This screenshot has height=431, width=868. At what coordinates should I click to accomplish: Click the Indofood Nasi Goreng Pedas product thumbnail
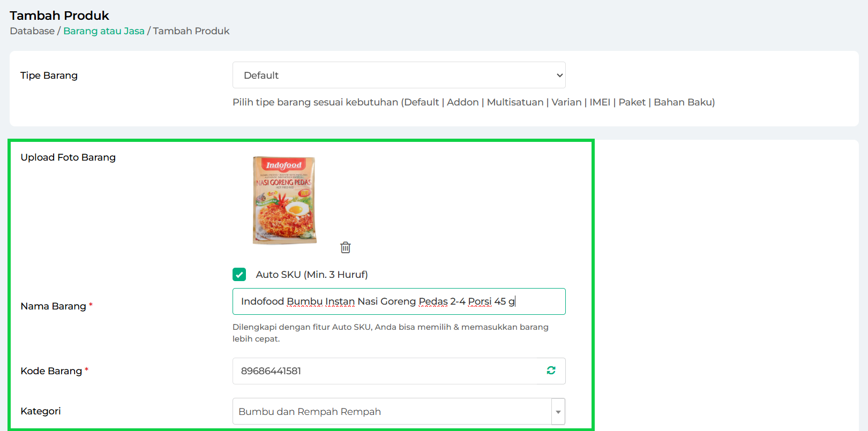(x=285, y=200)
